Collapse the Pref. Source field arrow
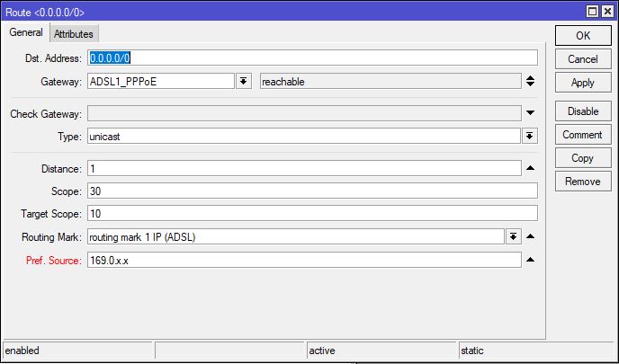 coord(531,260)
